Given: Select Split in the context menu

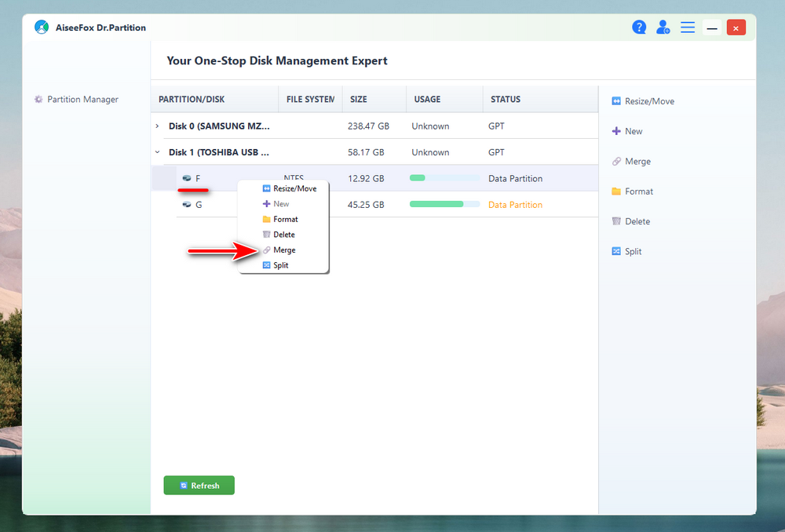Looking at the screenshot, I should click(280, 266).
